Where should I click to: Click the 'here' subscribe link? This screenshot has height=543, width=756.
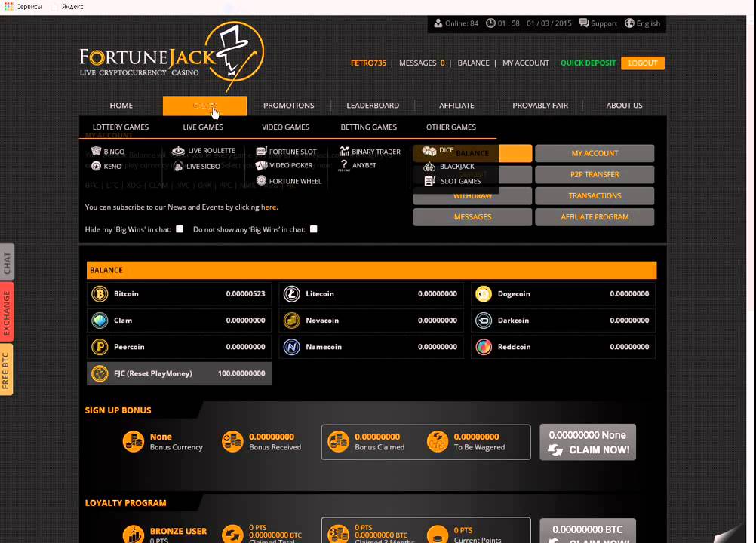pyautogui.click(x=269, y=207)
